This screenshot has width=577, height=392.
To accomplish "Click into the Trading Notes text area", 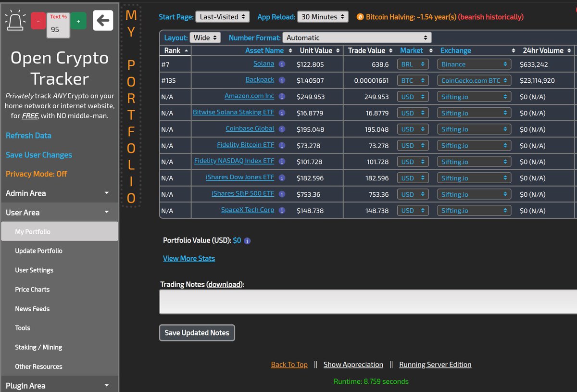I will pyautogui.click(x=368, y=302).
